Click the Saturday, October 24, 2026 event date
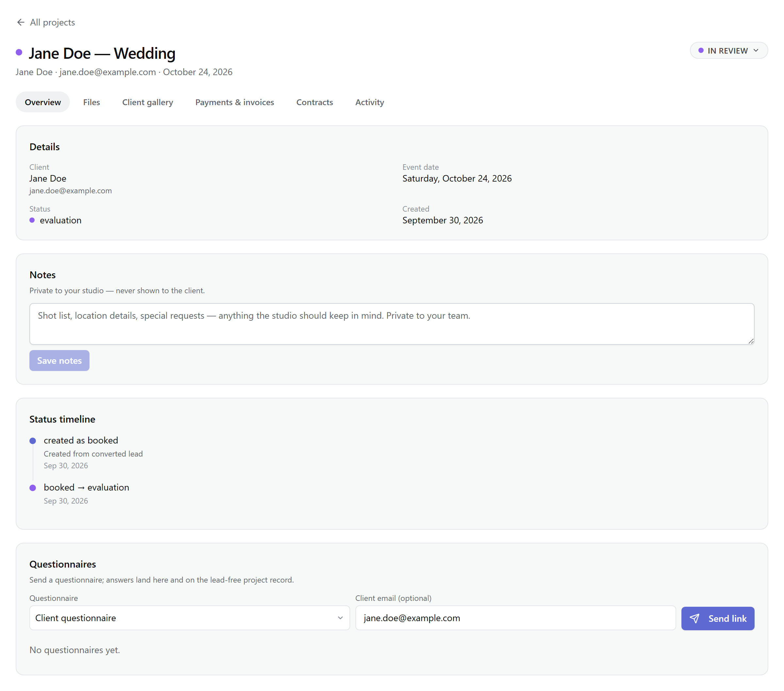This screenshot has height=691, width=784. [457, 178]
